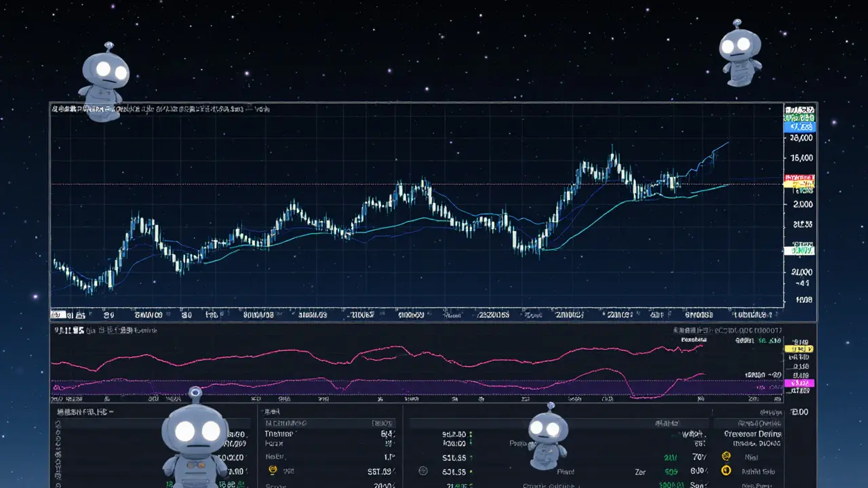Screen dimensions: 868x488
Task: Select the yellow token icon next to Nial
Action: pyautogui.click(x=725, y=455)
